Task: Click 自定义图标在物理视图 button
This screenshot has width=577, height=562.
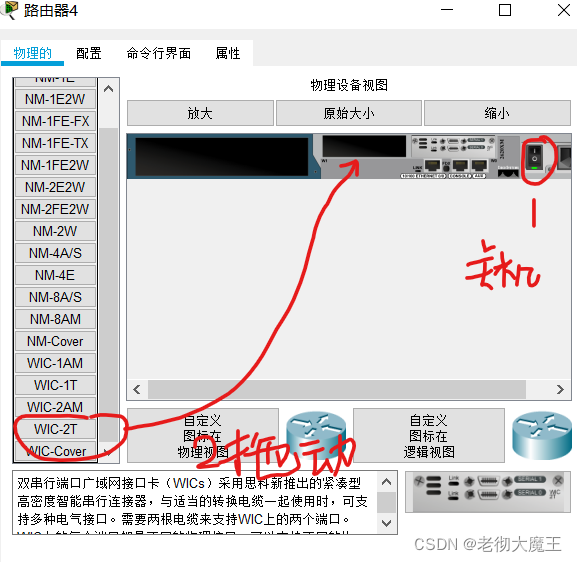Action: point(203,436)
